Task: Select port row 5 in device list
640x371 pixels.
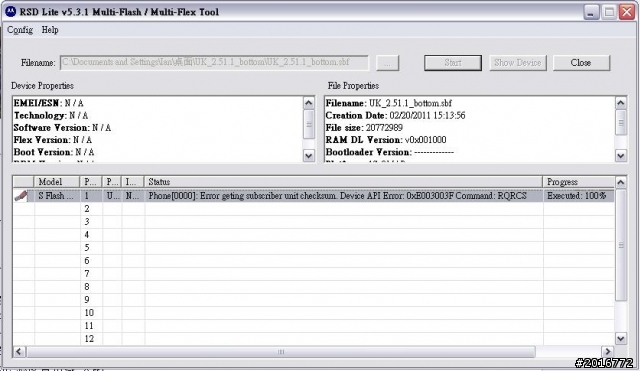Action: [x=313, y=248]
